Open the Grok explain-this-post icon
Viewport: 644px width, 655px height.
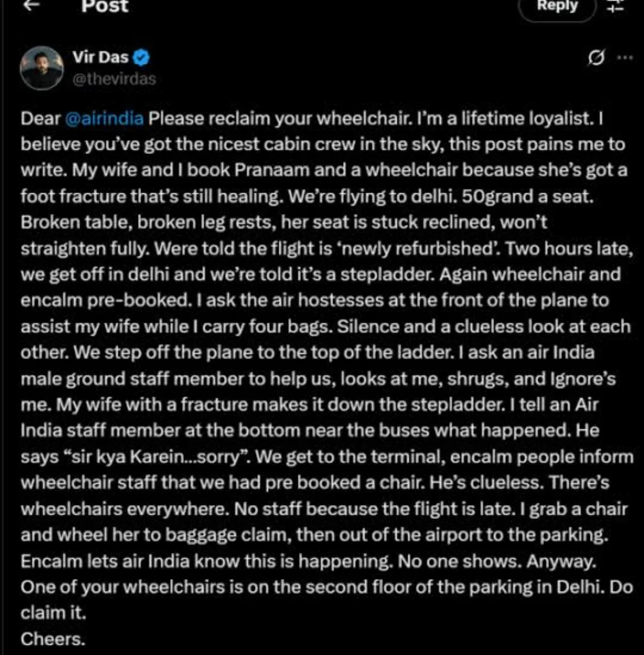(597, 57)
